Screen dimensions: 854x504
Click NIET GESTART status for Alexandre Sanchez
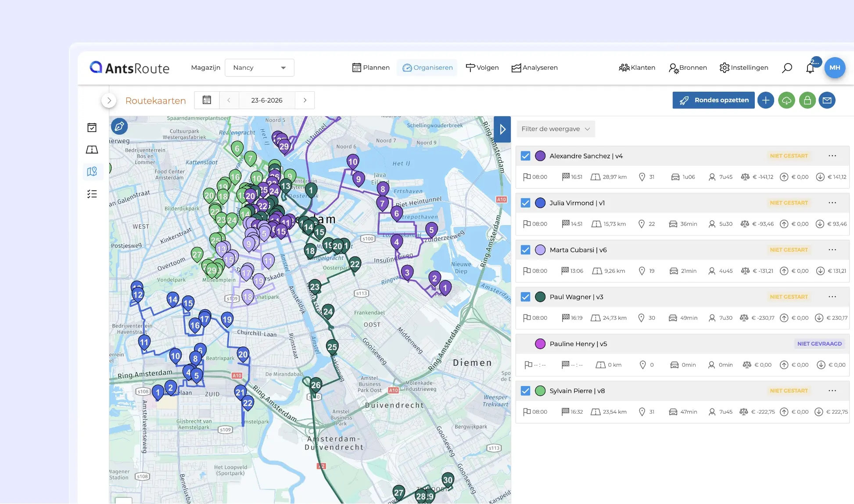click(x=789, y=156)
